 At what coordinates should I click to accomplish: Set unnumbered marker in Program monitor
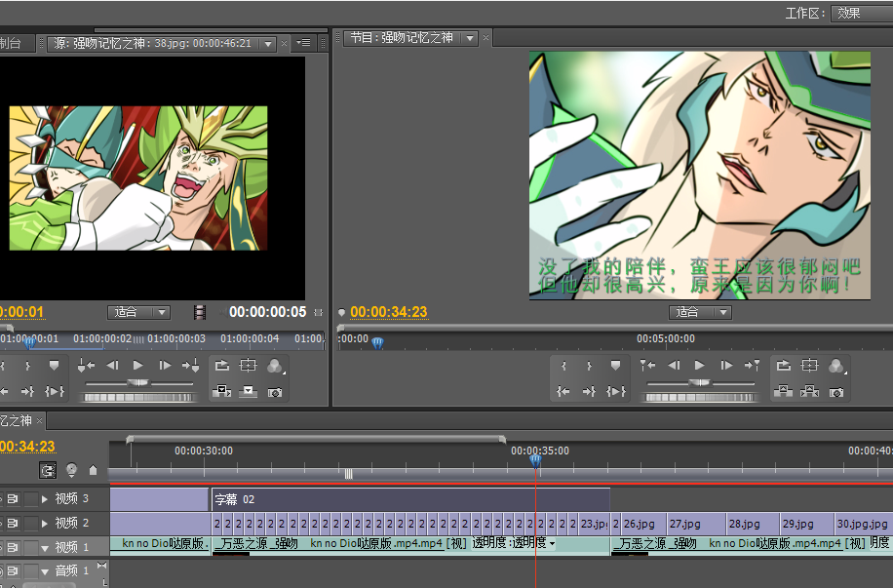coord(616,366)
